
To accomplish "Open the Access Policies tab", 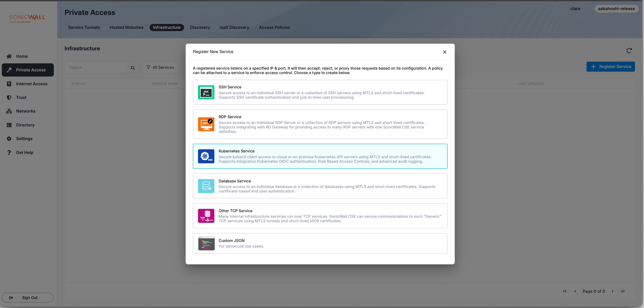I will point(274,28).
